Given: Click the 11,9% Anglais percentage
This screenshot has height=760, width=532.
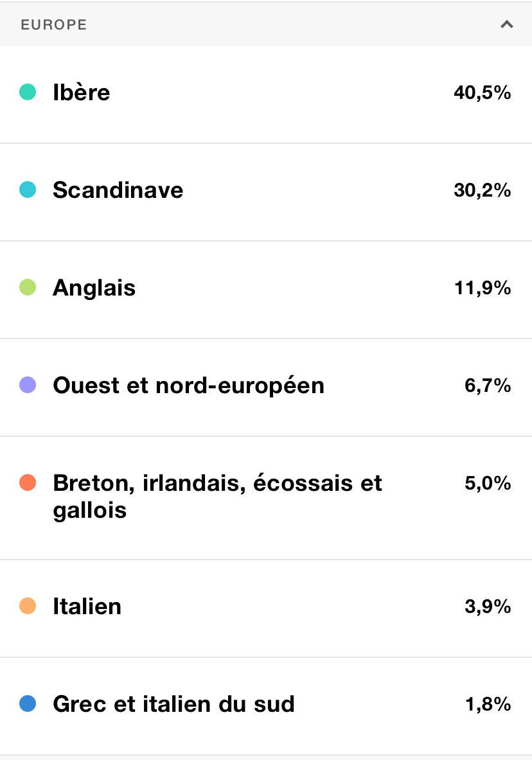Looking at the screenshot, I should [483, 288].
